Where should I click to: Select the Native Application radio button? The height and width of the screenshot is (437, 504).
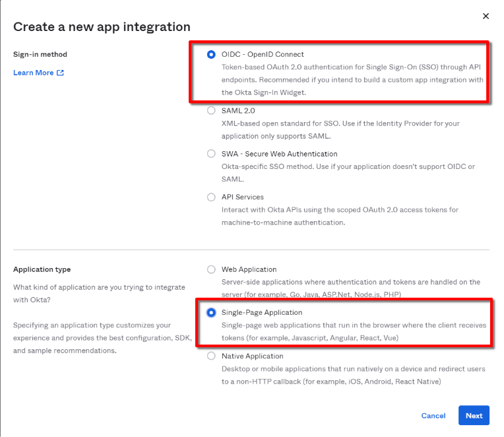point(211,356)
